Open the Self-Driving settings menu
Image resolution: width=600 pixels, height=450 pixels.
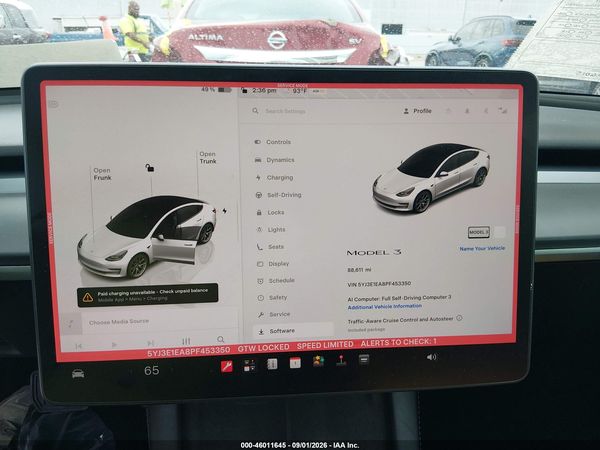point(279,195)
